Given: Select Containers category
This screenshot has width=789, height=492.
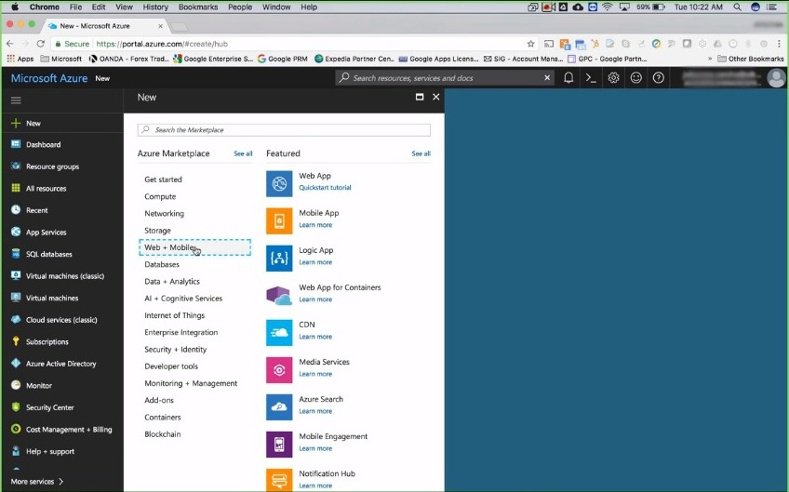Looking at the screenshot, I should pyautogui.click(x=163, y=417).
